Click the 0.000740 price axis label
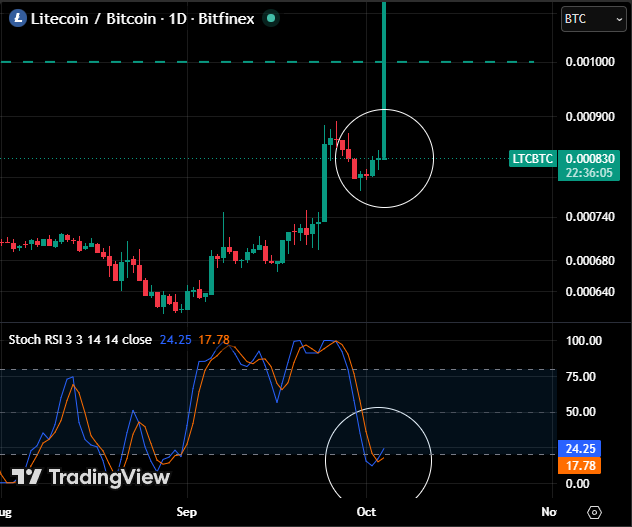 tap(590, 217)
